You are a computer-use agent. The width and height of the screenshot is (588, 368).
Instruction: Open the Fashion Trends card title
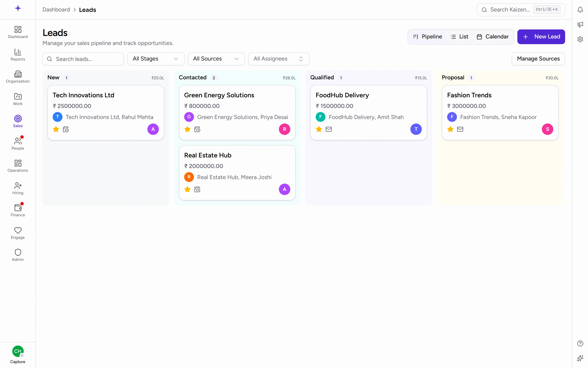coord(469,95)
